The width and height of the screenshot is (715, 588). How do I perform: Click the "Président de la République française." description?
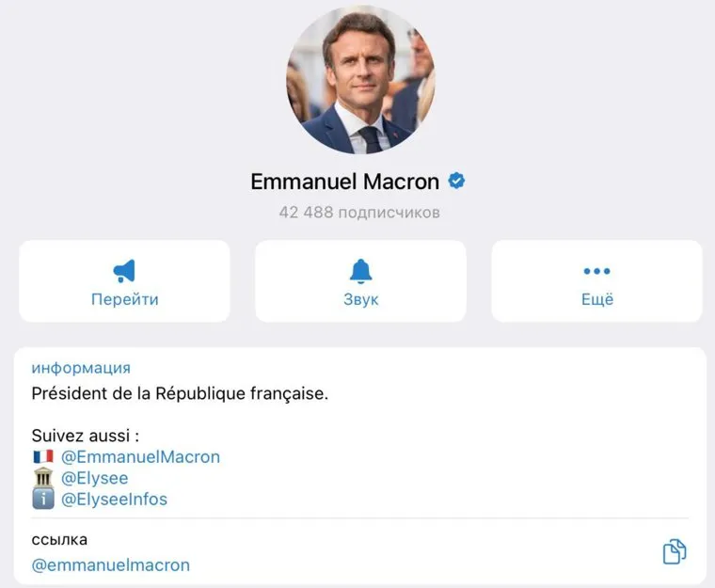(180, 394)
